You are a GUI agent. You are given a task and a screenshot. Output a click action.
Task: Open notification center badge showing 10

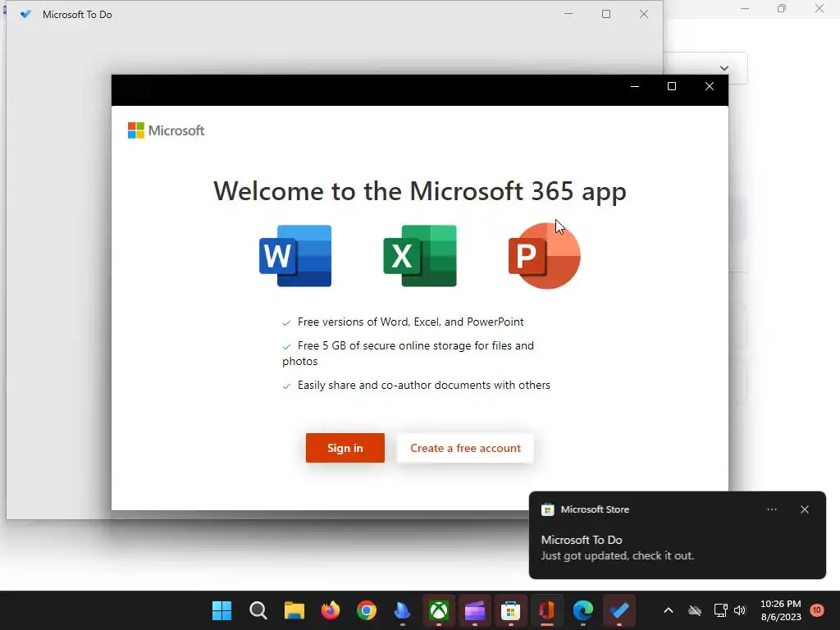(816, 610)
